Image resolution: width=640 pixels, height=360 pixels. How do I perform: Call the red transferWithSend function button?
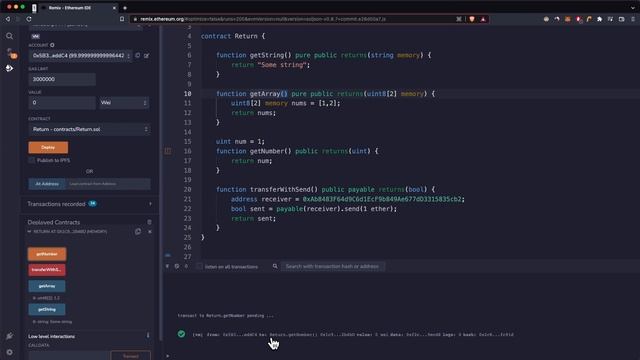click(47, 270)
